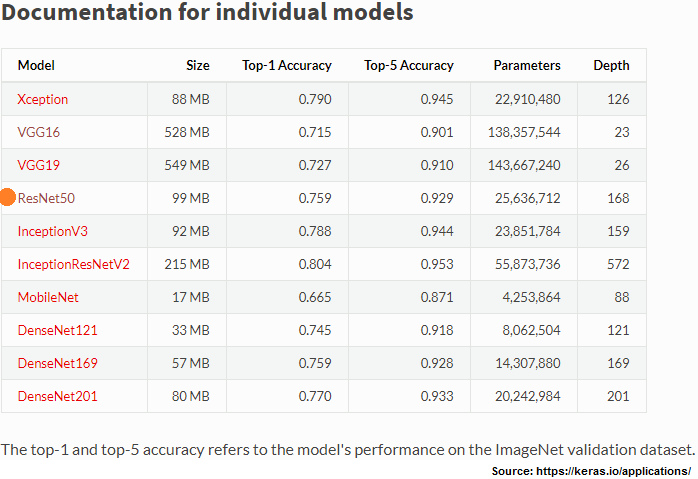Click the Top-1 Accuracy column header
The width and height of the screenshot is (698, 479).
[x=287, y=65]
